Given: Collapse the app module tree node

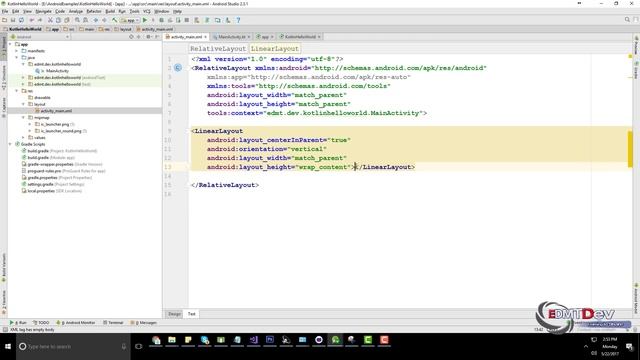Looking at the screenshot, I should coord(10,44).
